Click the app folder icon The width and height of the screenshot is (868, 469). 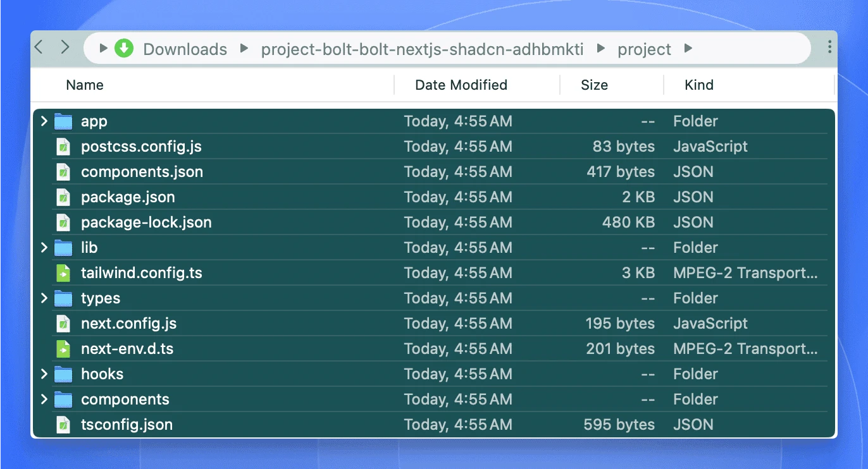coord(63,121)
